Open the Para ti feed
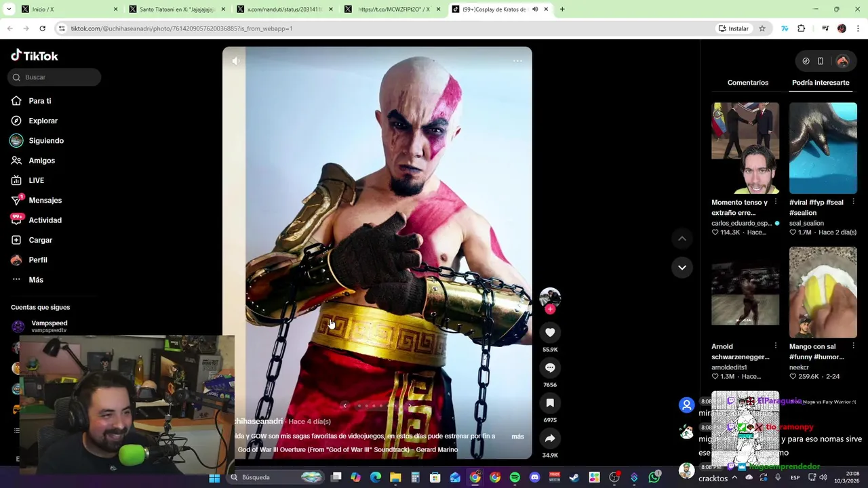The width and height of the screenshot is (868, 488). [39, 101]
